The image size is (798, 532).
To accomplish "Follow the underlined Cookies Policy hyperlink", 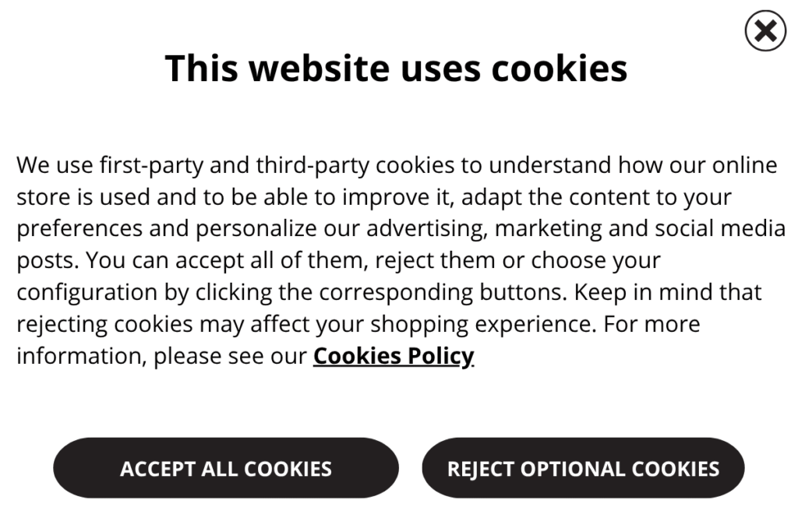I will click(394, 356).
